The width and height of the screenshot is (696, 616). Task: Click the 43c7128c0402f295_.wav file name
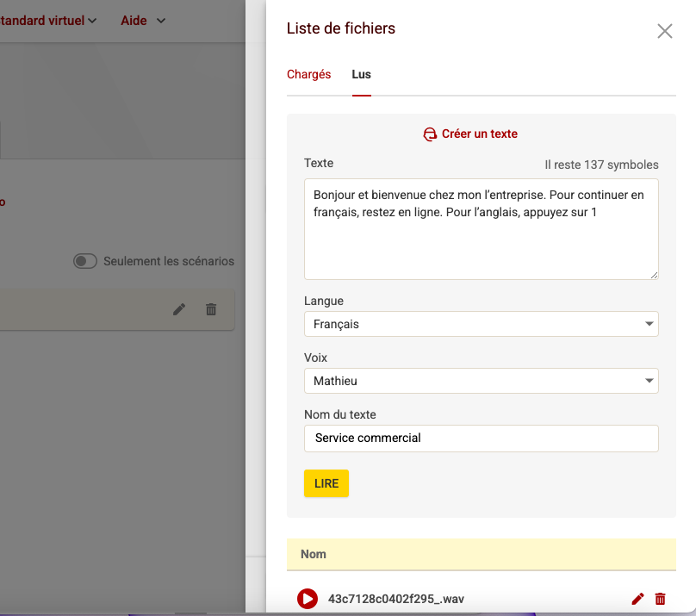[x=396, y=599]
